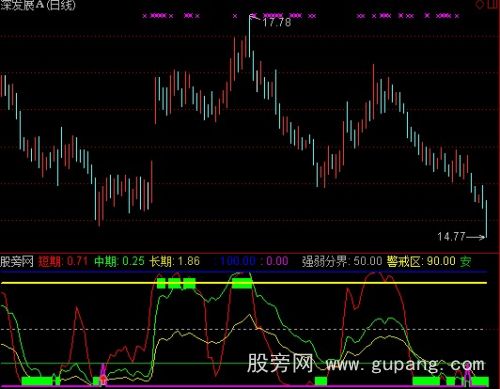Image resolution: width=500 pixels, height=389 pixels.
Task: Click the blue 100.00 value in indicator header
Action: [238, 261]
